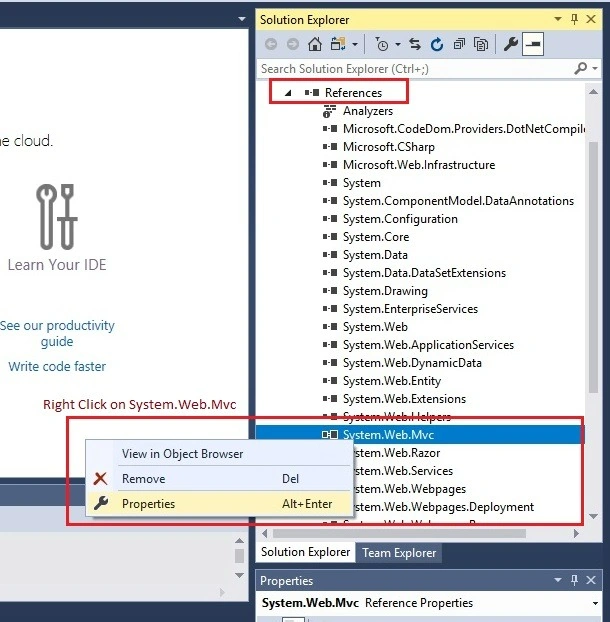Open the view switch dropdown arrow

tap(355, 44)
